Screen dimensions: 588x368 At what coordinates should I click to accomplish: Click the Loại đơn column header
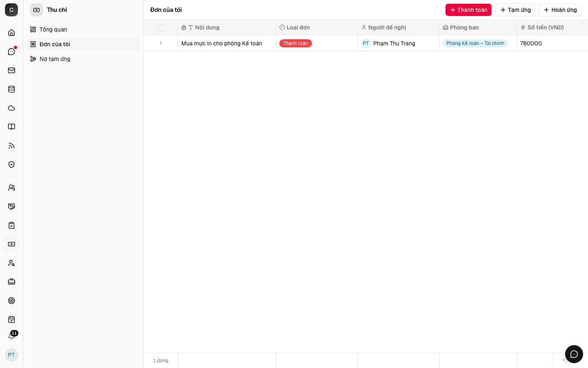click(317, 27)
